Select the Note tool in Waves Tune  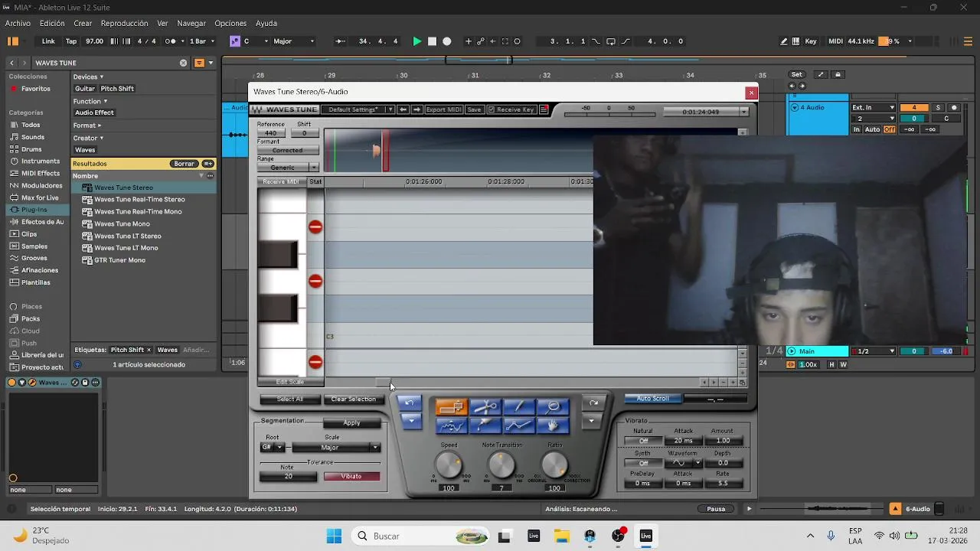click(x=451, y=407)
